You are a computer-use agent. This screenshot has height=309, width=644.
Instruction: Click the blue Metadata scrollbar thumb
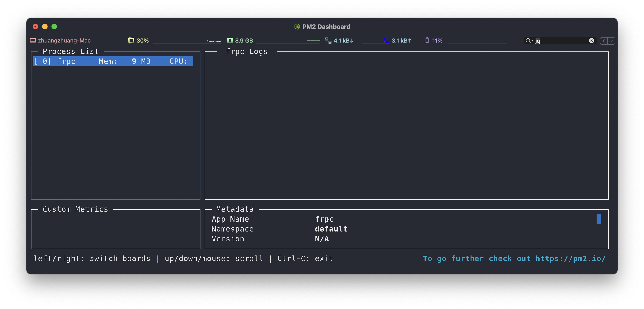[598, 219]
